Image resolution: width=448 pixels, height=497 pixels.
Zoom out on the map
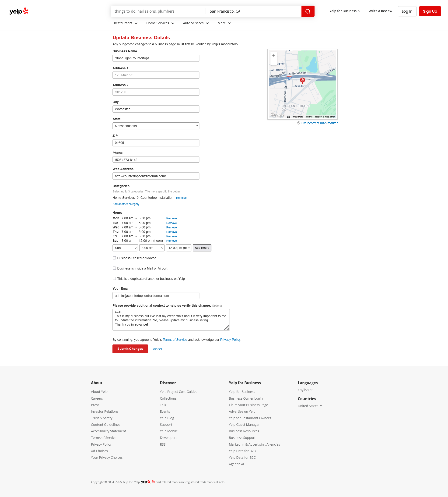click(x=273, y=62)
